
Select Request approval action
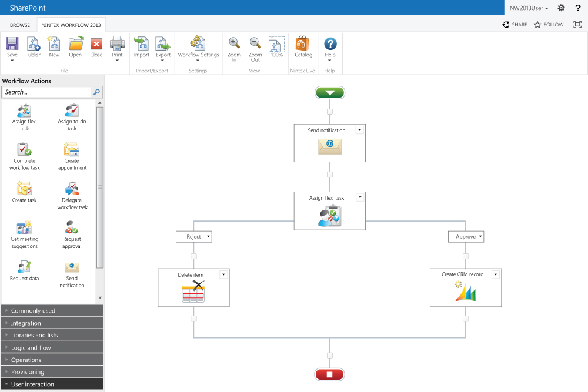(72, 235)
